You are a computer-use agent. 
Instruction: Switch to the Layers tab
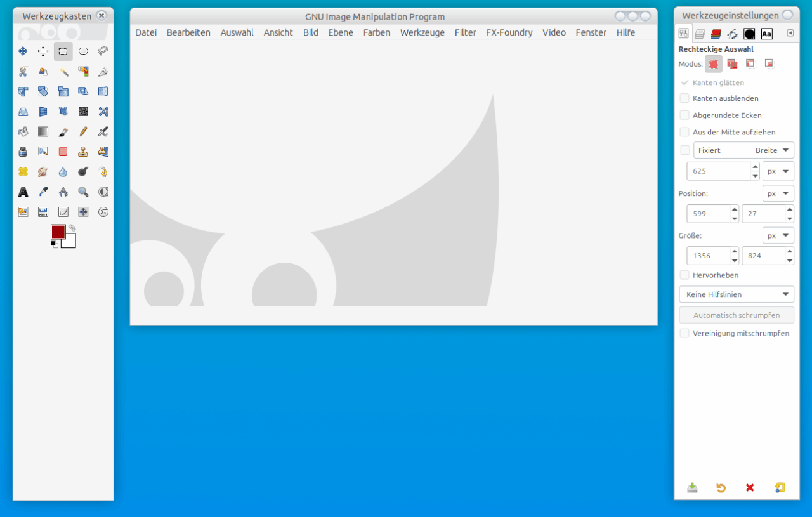click(700, 34)
